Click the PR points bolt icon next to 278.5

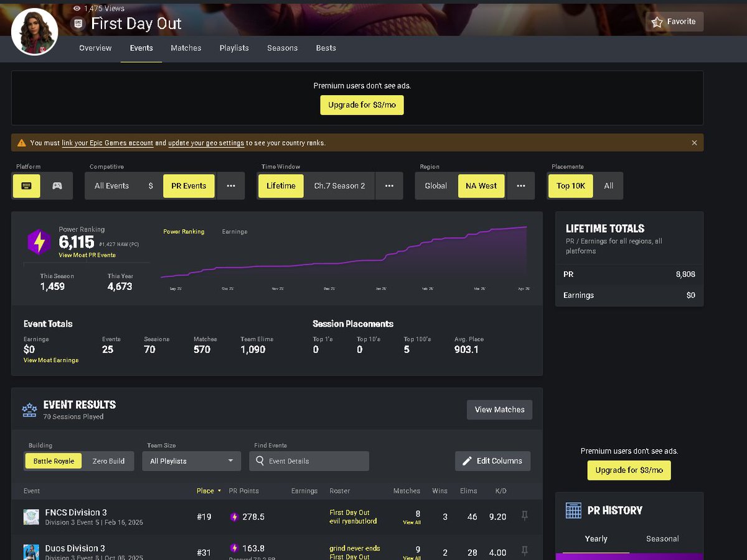pyautogui.click(x=234, y=517)
